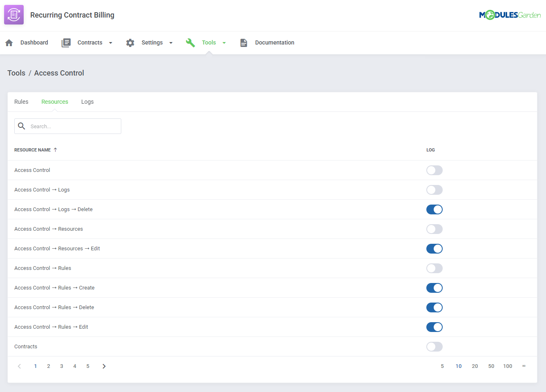Disable log for Access Control → Rules → Edit
This screenshot has height=392, width=546.
[x=435, y=327]
